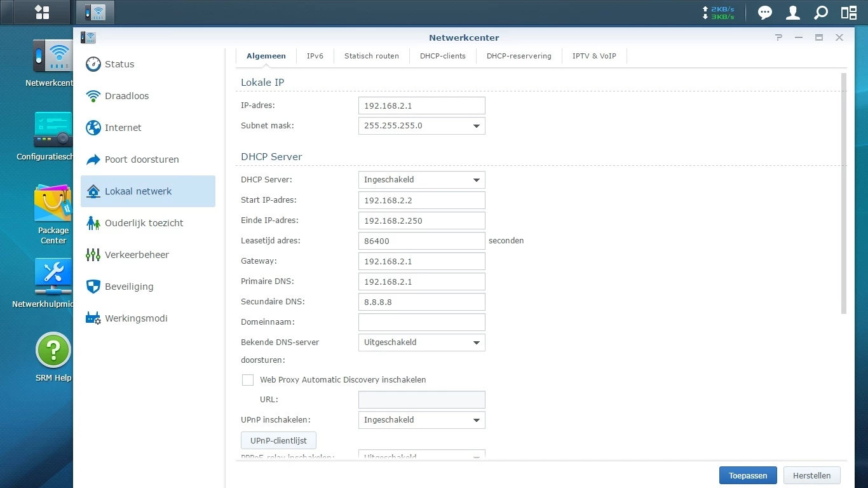This screenshot has width=868, height=488.
Task: Click the "DHCP Server" section heading
Action: pos(271,157)
